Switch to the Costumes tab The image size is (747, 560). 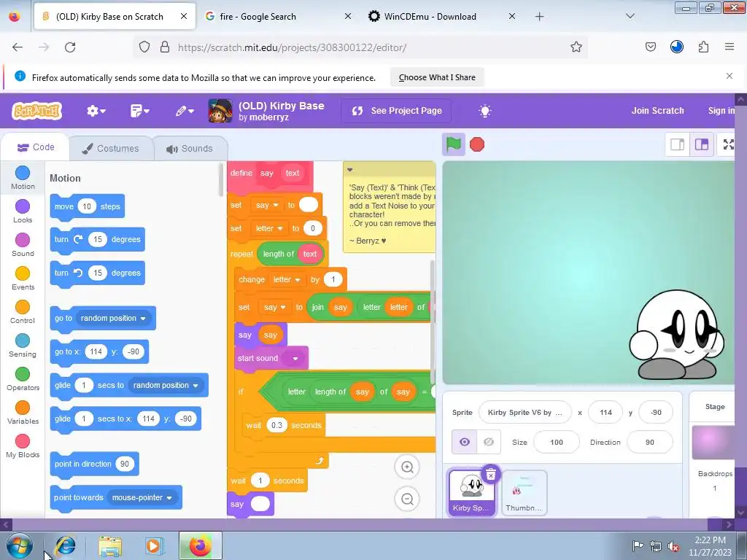[x=111, y=148]
